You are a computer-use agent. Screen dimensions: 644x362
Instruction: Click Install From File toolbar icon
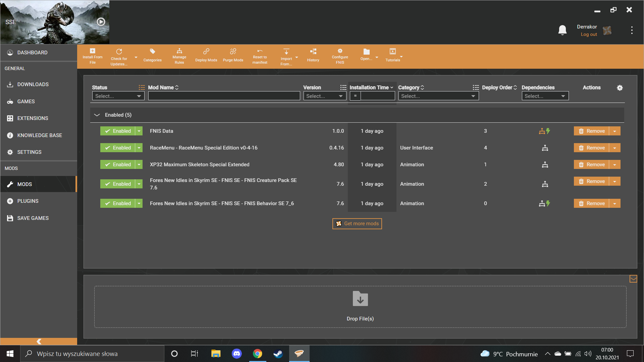click(93, 51)
